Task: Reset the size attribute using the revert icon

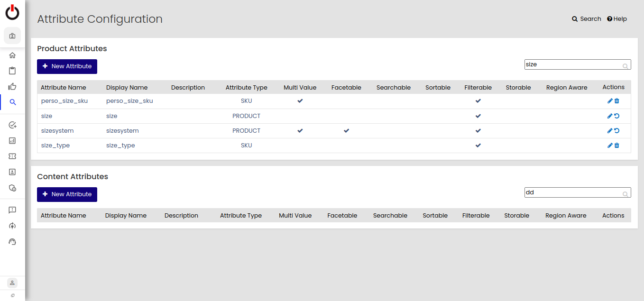Action: pos(617,116)
